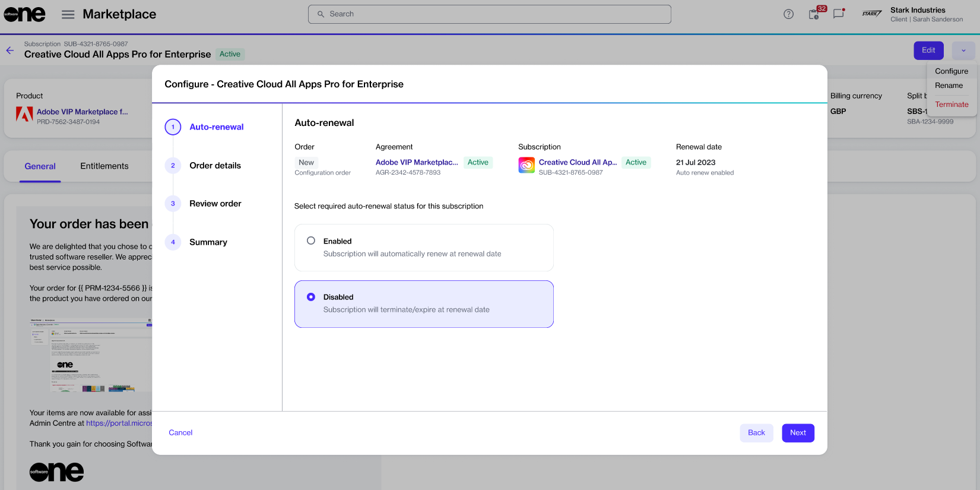Click the help question mark icon
The height and width of the screenshot is (490, 980).
pos(788,14)
